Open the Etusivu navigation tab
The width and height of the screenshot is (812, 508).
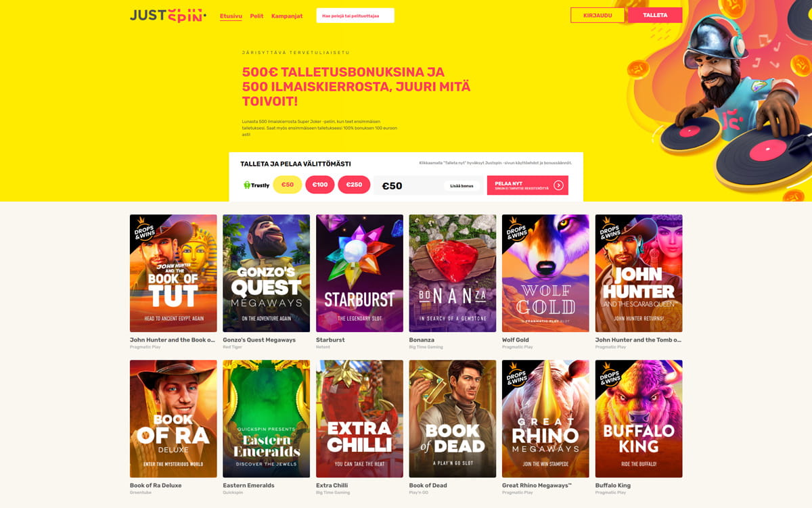[x=231, y=16]
